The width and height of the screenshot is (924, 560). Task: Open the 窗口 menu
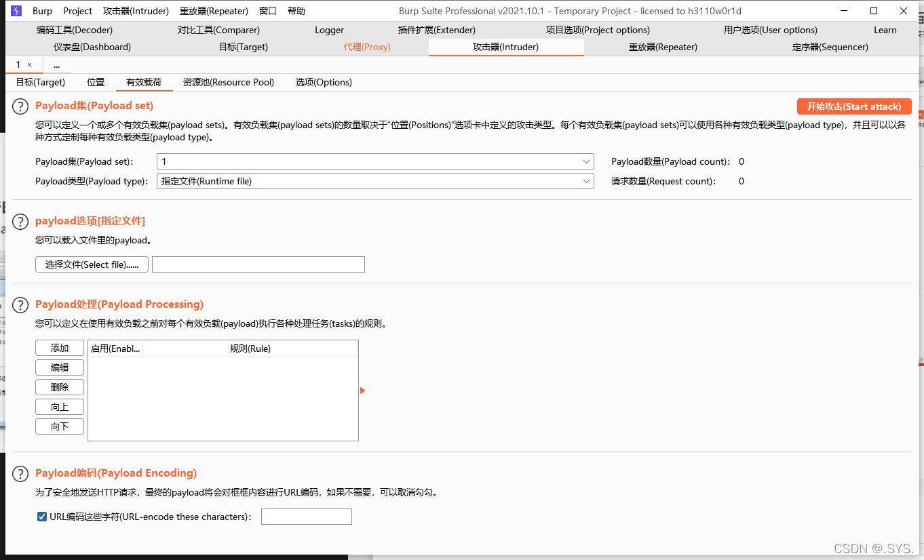268,11
